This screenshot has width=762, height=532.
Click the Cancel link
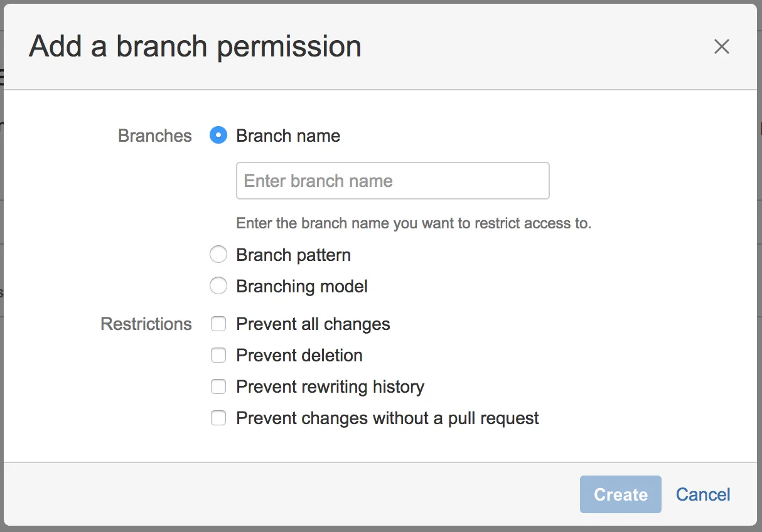tap(702, 494)
